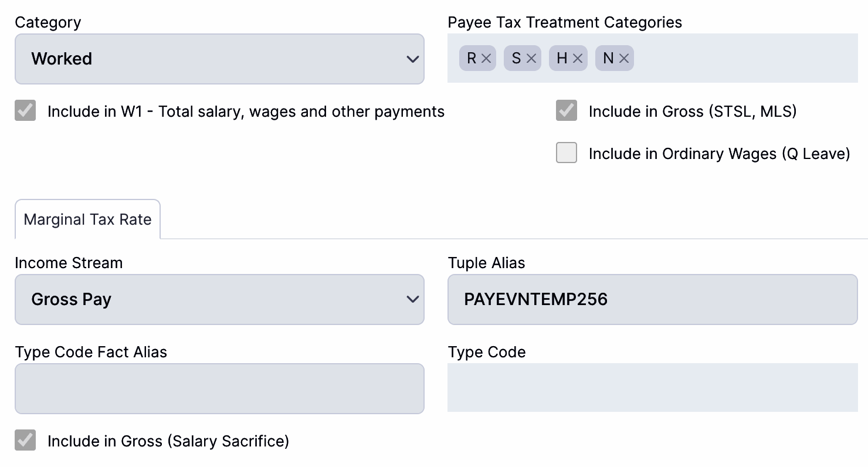Click the empty Type Code field

652,387
